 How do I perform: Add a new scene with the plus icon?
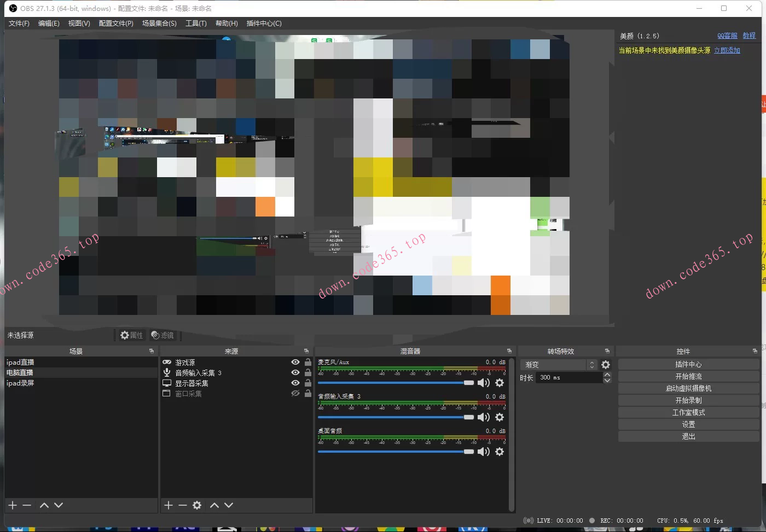13,505
